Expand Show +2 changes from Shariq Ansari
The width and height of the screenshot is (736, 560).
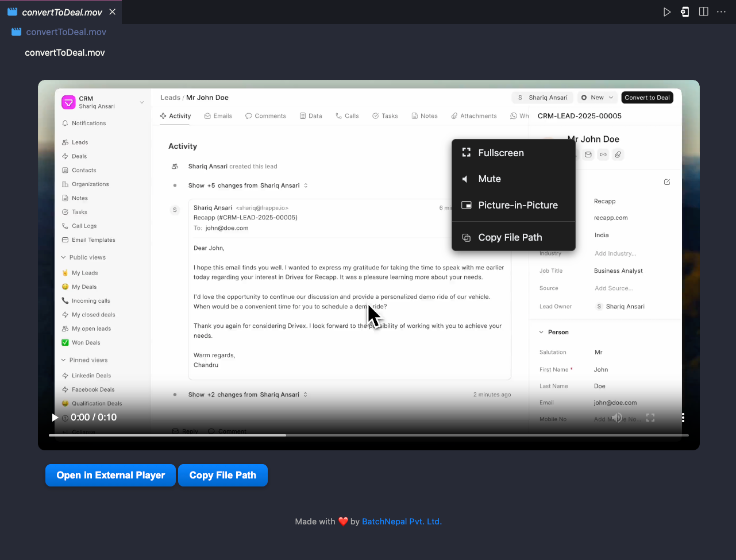click(248, 395)
